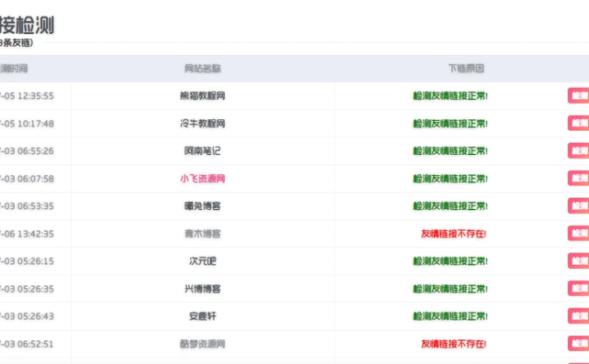Image resolution: width=589 pixels, height=364 pixels.
Task: Click green status text in 05:26:35 row
Action: point(450,289)
